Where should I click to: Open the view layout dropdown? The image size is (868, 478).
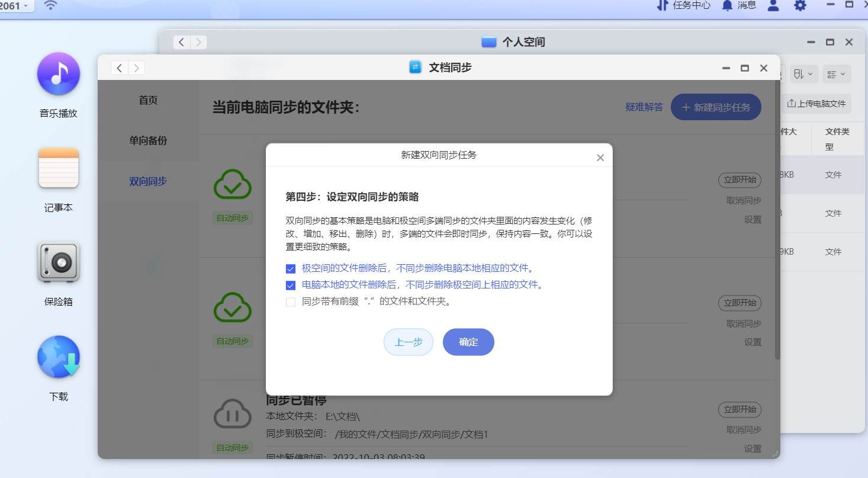pyautogui.click(x=836, y=74)
